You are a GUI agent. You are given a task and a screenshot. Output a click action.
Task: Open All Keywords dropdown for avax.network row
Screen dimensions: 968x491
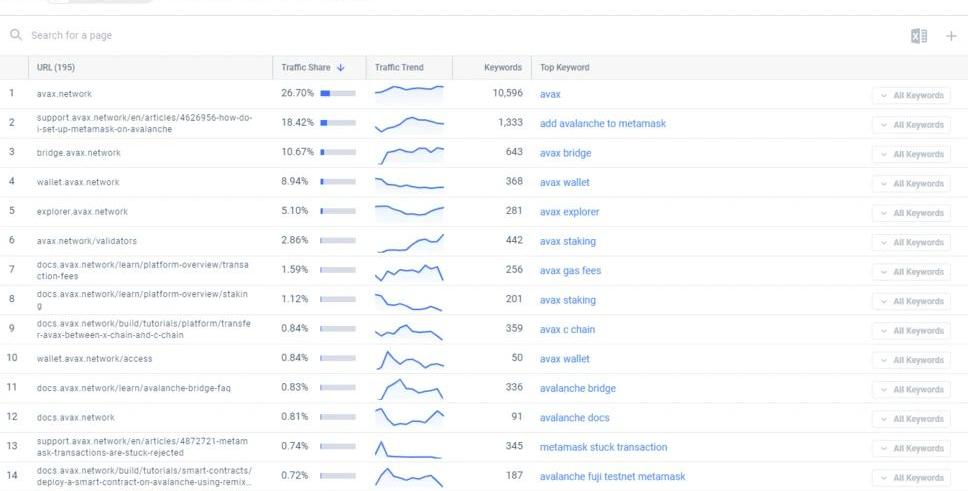point(910,95)
